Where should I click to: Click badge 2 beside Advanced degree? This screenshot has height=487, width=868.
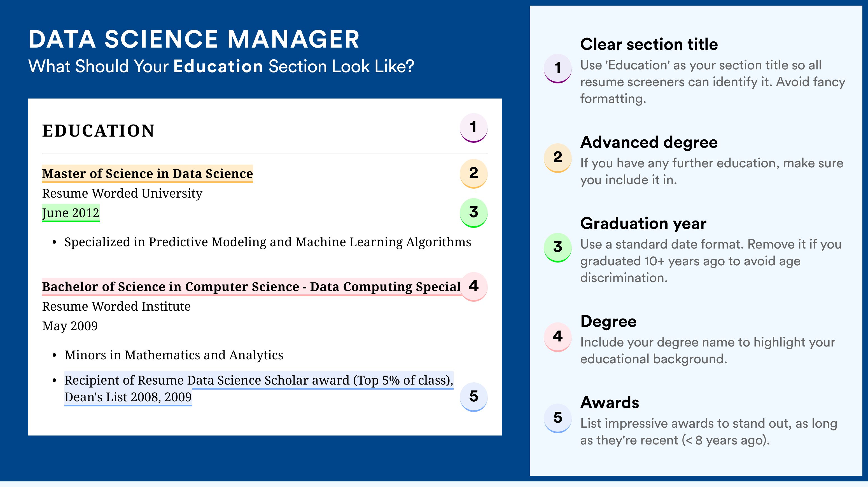(x=558, y=158)
